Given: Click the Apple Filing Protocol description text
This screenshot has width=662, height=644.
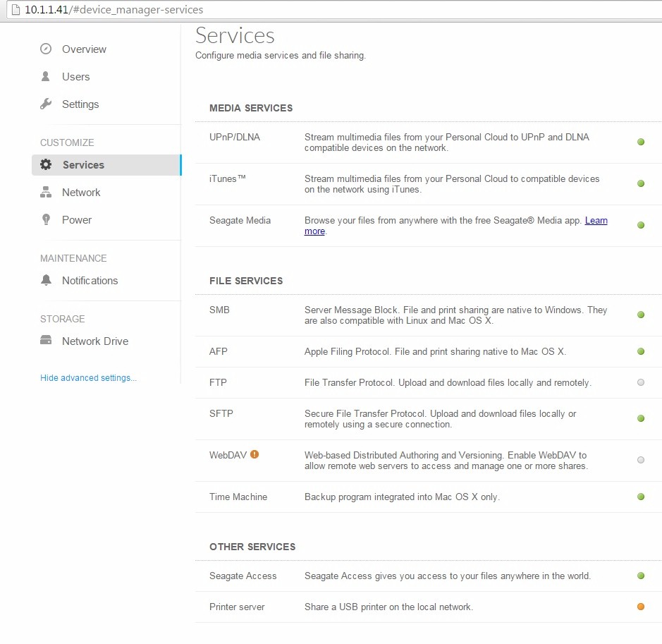Looking at the screenshot, I should click(x=435, y=351).
